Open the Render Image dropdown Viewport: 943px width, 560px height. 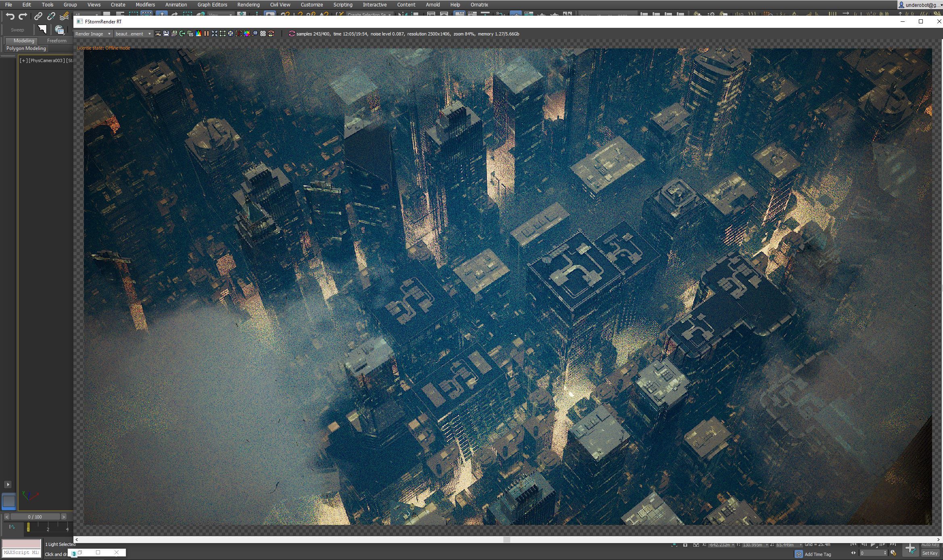point(93,34)
